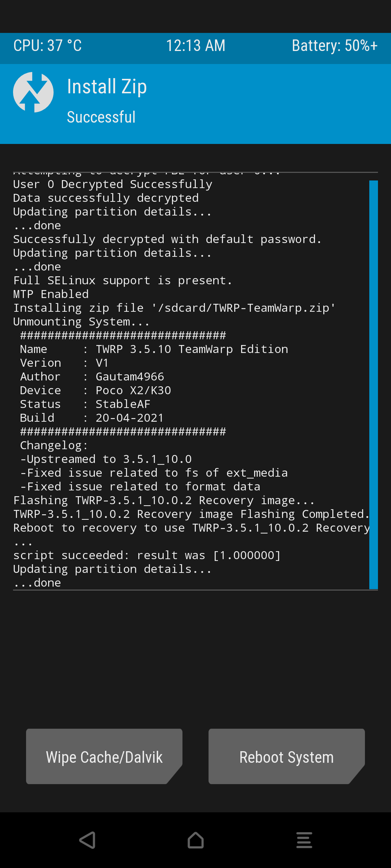391x868 pixels.
Task: Select the Author Gautam4966 log line
Action: [92, 377]
